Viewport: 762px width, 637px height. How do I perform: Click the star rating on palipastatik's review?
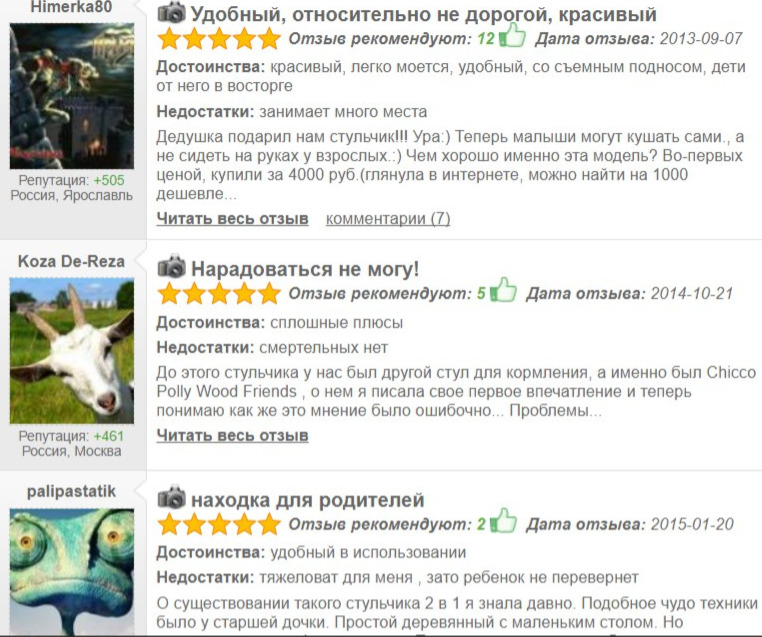(x=219, y=524)
